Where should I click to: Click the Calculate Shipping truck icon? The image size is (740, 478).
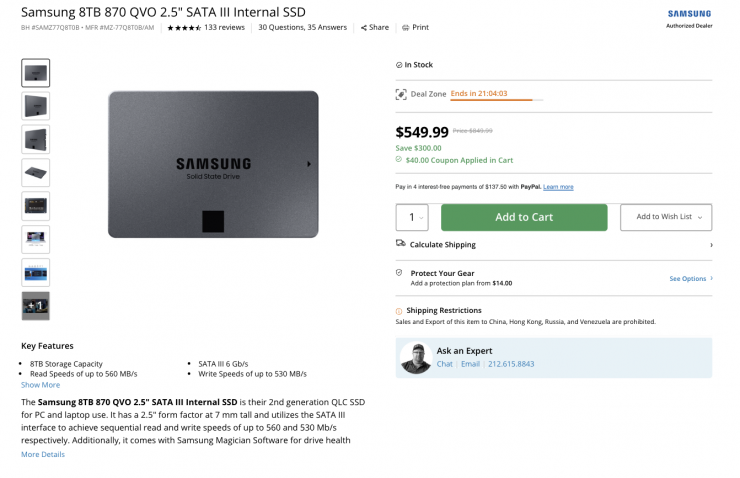click(401, 244)
